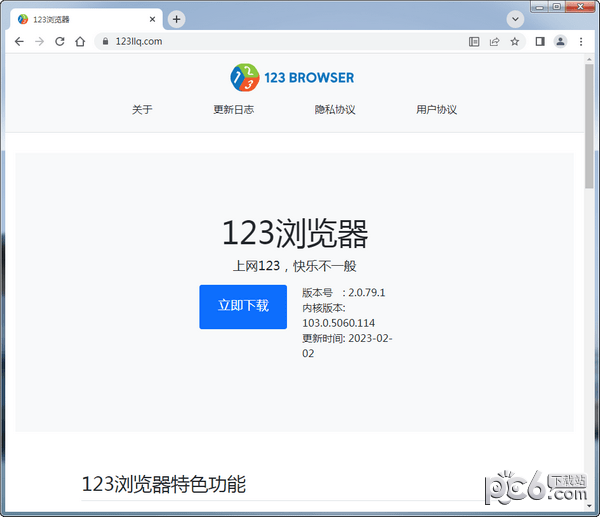Screen dimensions: 600x517
Task: Open a new tab with plus button
Action: 176,19
